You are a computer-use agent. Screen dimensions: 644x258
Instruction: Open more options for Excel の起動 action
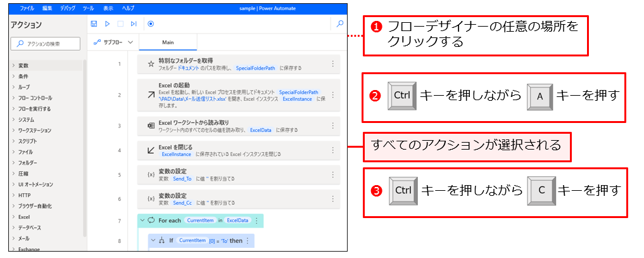tap(332, 95)
